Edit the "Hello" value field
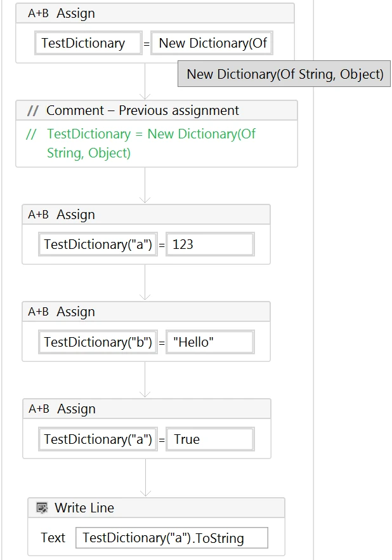This screenshot has height=560, width=392. 210,342
